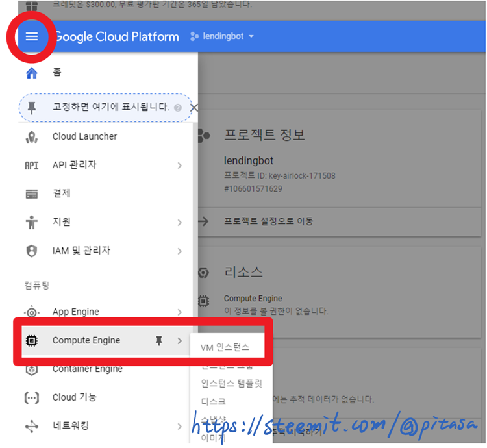Click the support person icon next to 지원
The width and height of the screenshot is (487, 448).
coord(32,222)
